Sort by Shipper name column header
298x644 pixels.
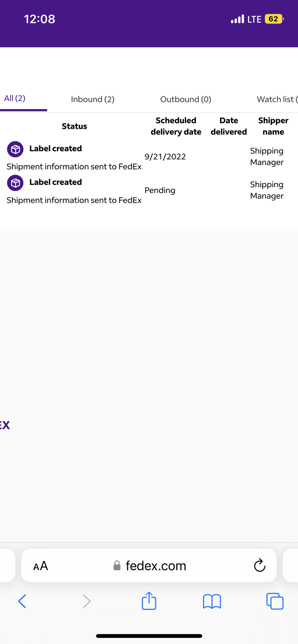click(273, 126)
